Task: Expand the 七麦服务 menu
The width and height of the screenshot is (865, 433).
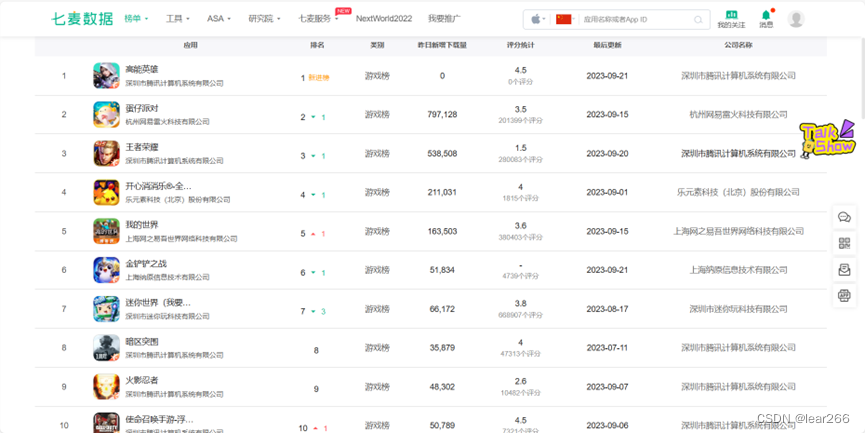Action: click(318, 19)
